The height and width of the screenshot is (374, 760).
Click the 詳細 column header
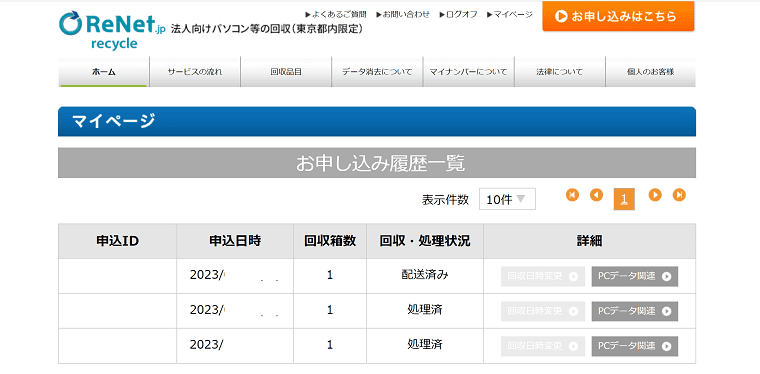click(589, 241)
